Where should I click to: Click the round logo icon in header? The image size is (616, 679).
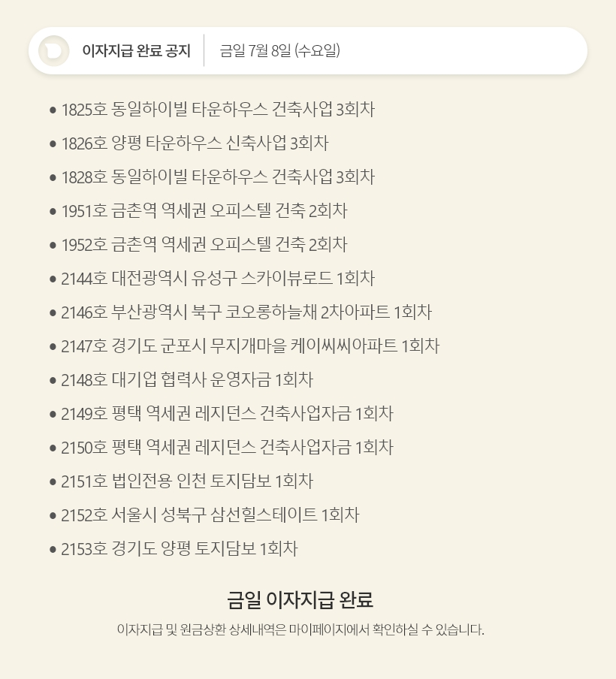[54, 51]
